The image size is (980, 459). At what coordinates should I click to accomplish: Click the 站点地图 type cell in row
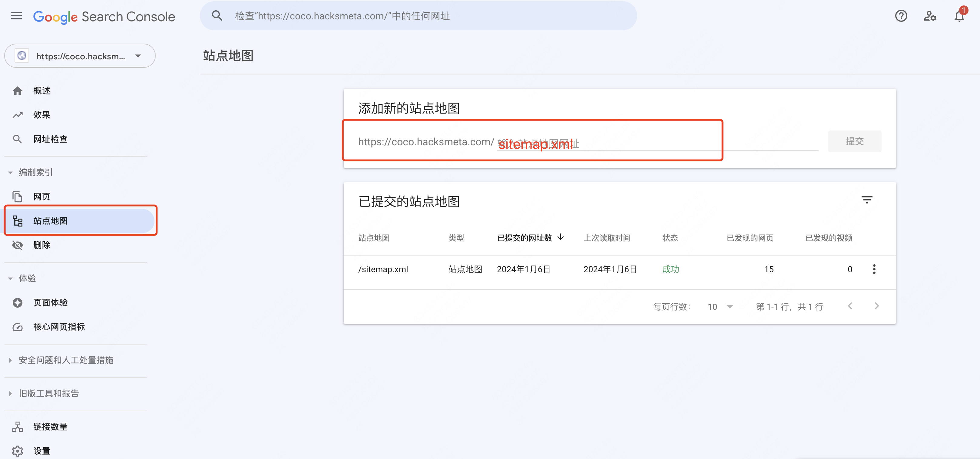[x=465, y=269]
